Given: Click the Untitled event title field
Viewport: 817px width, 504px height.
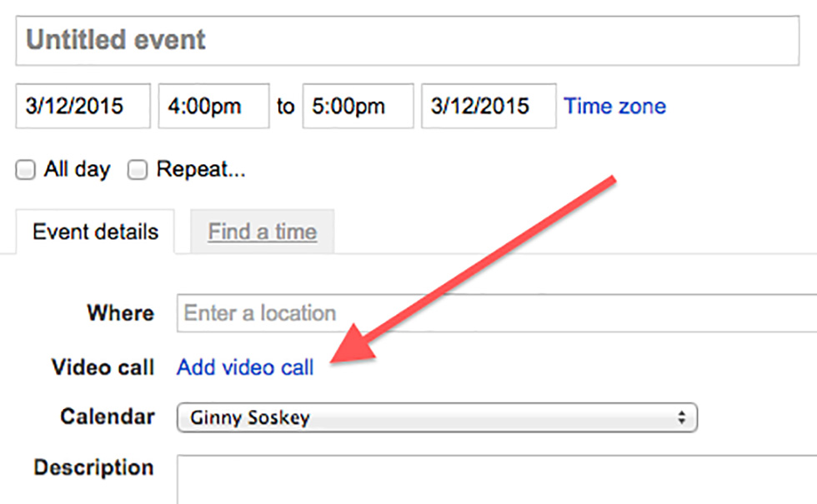Looking at the screenshot, I should tap(407, 41).
